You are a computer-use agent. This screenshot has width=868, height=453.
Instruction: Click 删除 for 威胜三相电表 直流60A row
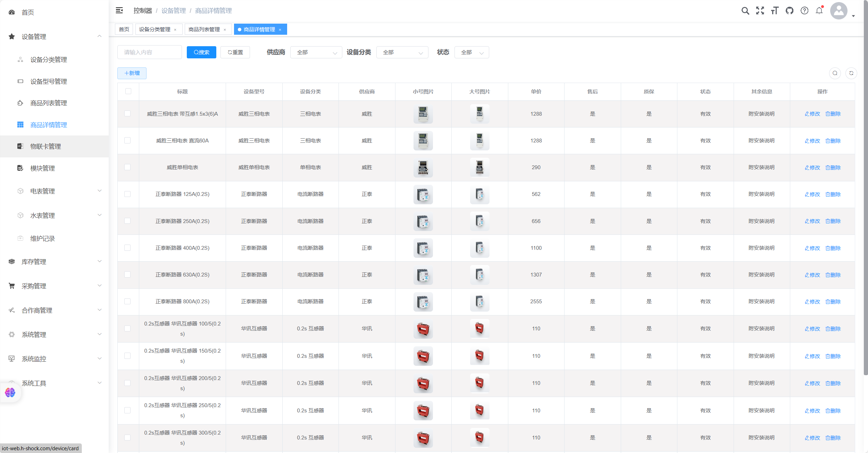(x=833, y=141)
